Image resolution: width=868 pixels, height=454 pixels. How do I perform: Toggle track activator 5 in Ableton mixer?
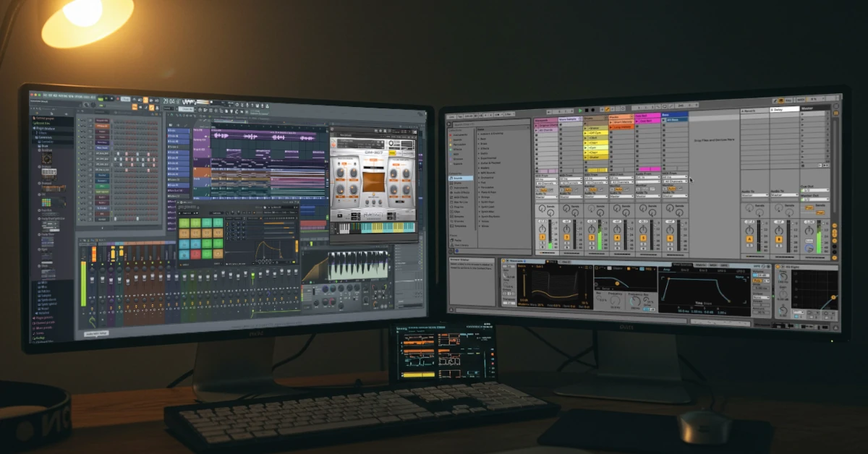coord(643,237)
